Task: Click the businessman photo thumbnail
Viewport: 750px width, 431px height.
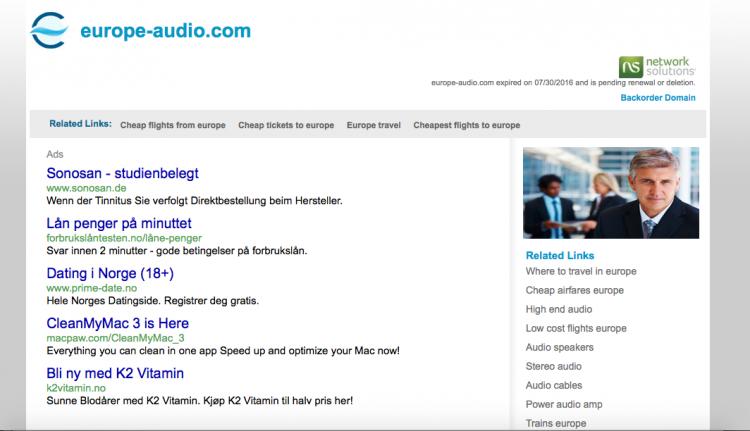Action: tap(611, 193)
